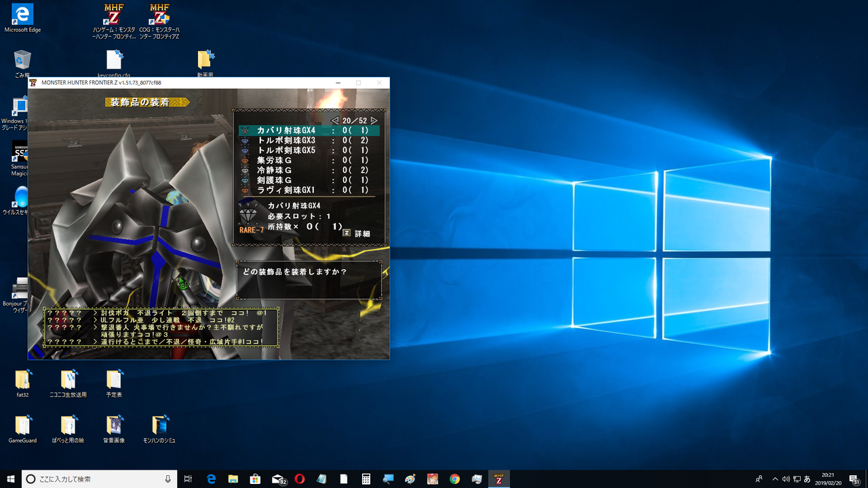Image resolution: width=868 pixels, height=488 pixels.
Task: Open Microsoft Store from the taskbar
Action: (255, 479)
